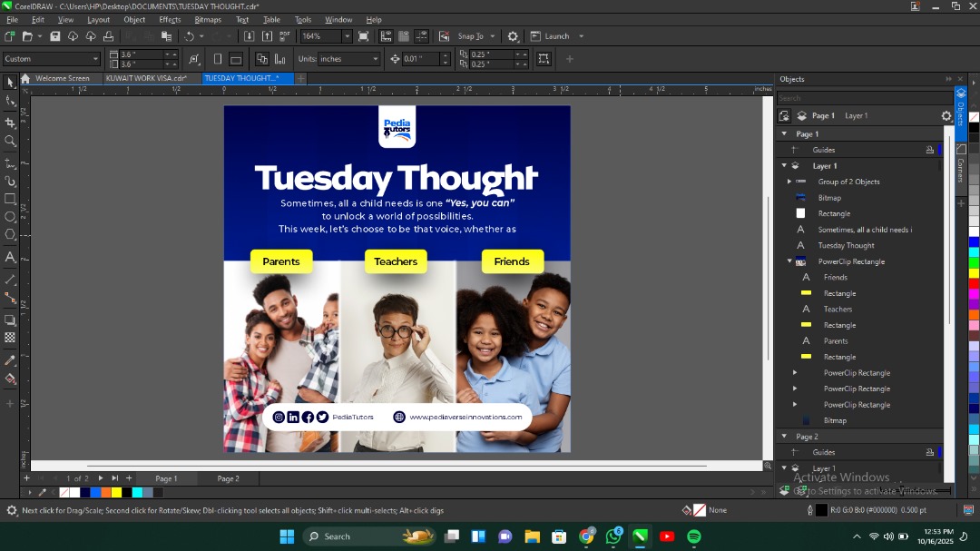This screenshot has width=980, height=551.
Task: Toggle Snap Off button
Action: pos(444,36)
